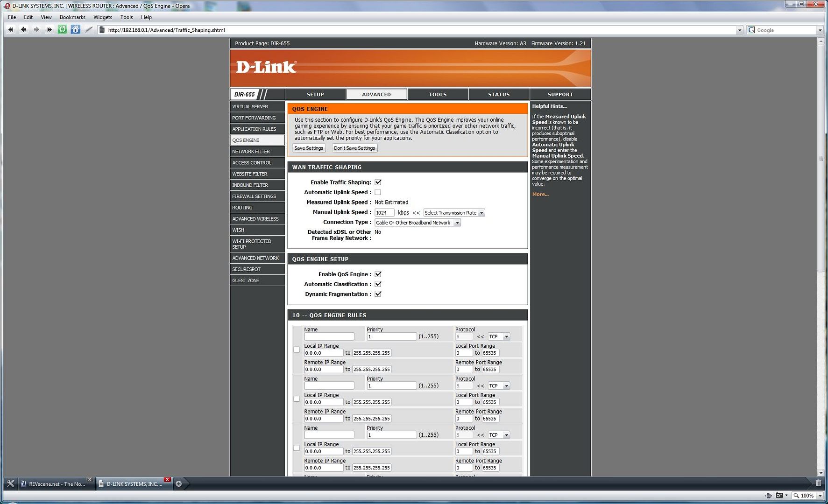
Task: Open search engine dropdown arrow
Action: point(820,30)
